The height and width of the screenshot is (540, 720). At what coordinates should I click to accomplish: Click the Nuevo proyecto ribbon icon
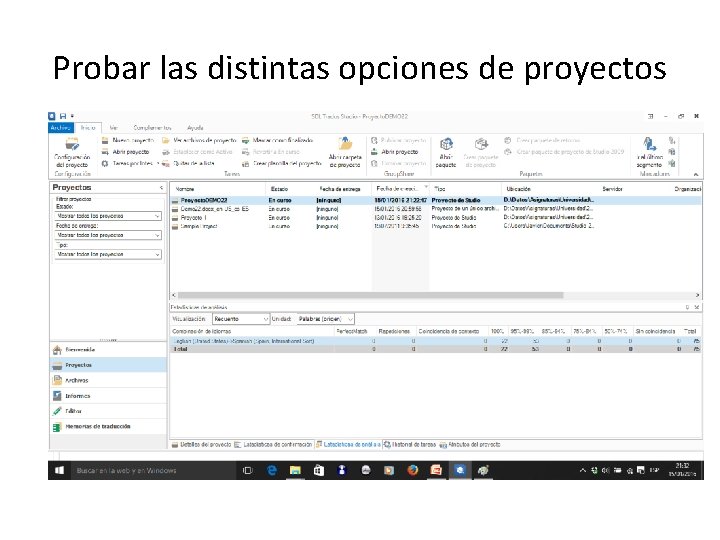[105, 140]
